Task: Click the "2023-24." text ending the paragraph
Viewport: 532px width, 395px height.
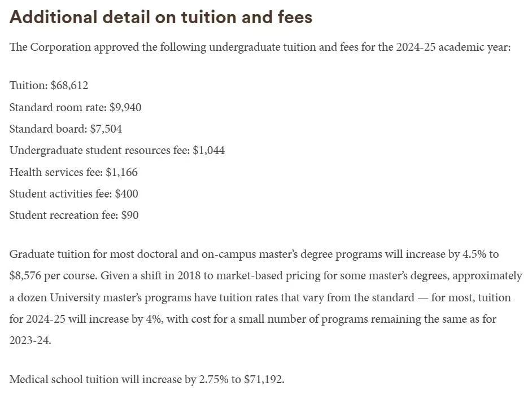Action: [30, 341]
